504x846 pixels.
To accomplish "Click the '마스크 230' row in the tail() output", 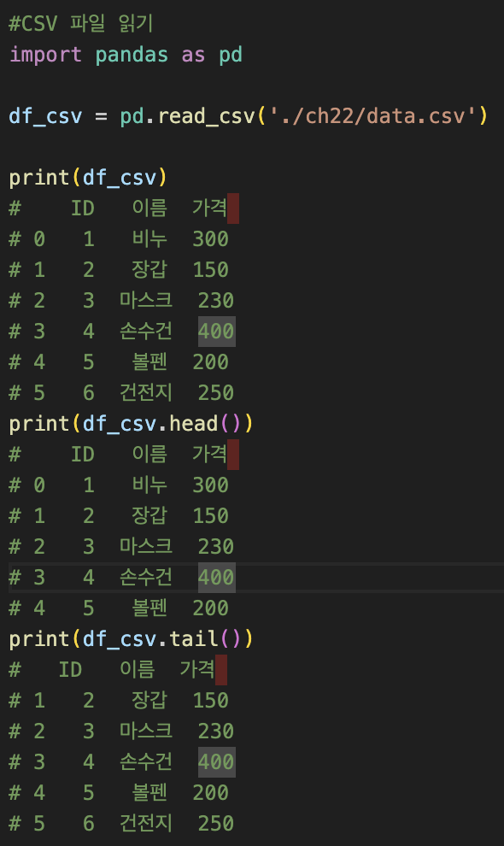I will click(x=122, y=731).
